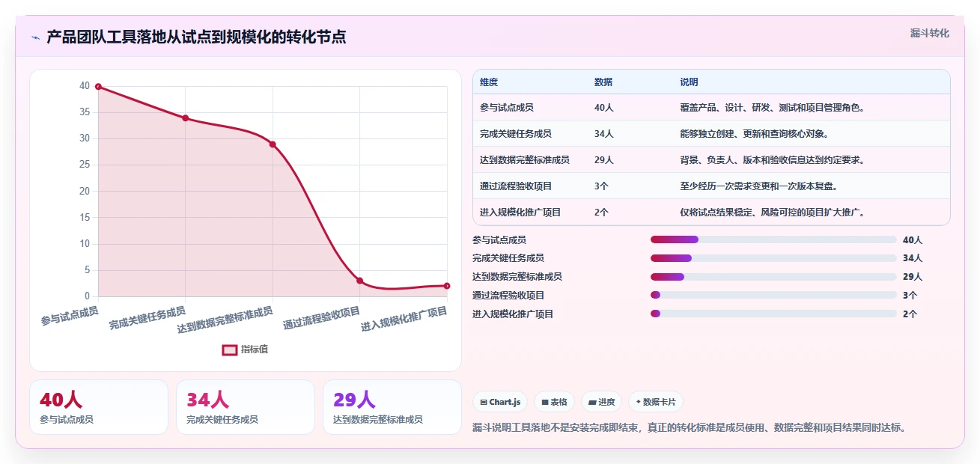Click the 参与试点成员 progress bar
Image resolution: width=980 pixels, height=464 pixels.
pos(773,239)
